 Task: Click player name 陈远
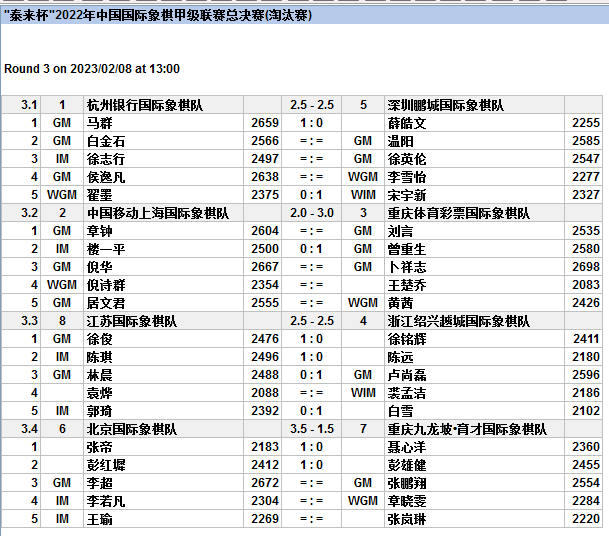tap(400, 357)
